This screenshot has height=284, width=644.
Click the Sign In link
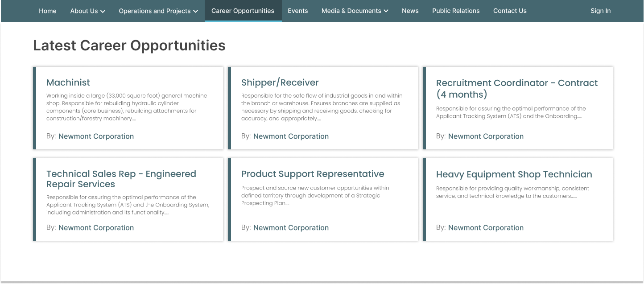pyautogui.click(x=600, y=11)
